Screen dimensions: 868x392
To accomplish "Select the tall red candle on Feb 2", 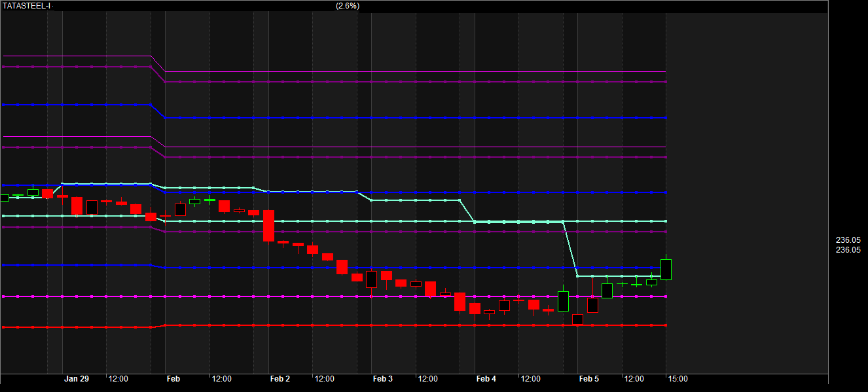I will pos(268,226).
